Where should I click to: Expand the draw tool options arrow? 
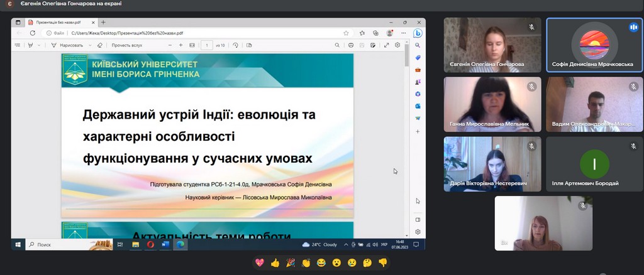89,45
